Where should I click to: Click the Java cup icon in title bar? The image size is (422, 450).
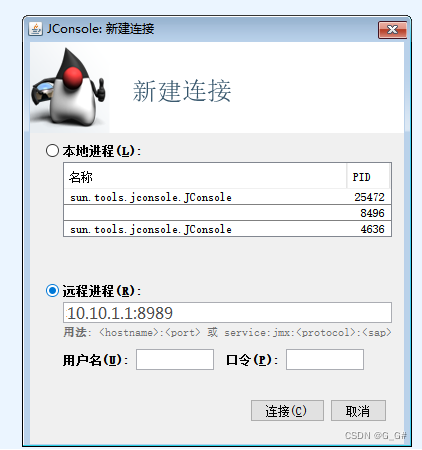36,29
